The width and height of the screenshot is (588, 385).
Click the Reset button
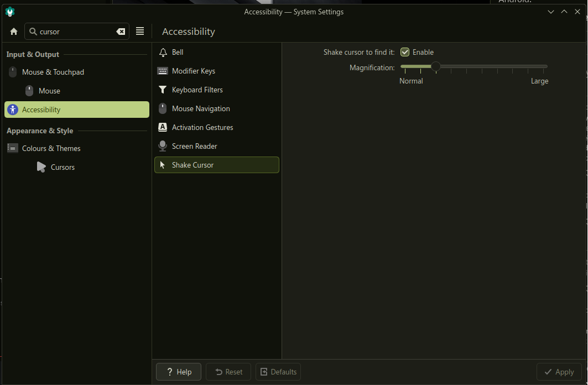coord(228,372)
